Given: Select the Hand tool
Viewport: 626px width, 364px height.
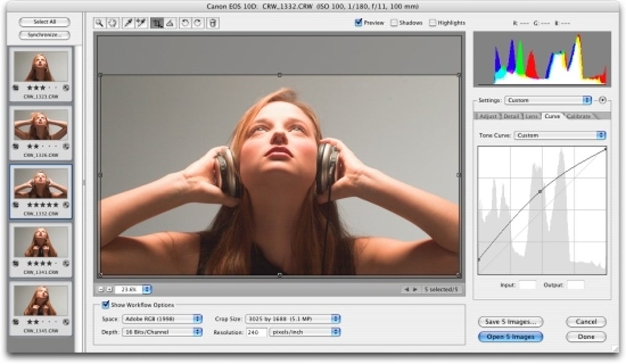Looking at the screenshot, I should click(x=112, y=23).
